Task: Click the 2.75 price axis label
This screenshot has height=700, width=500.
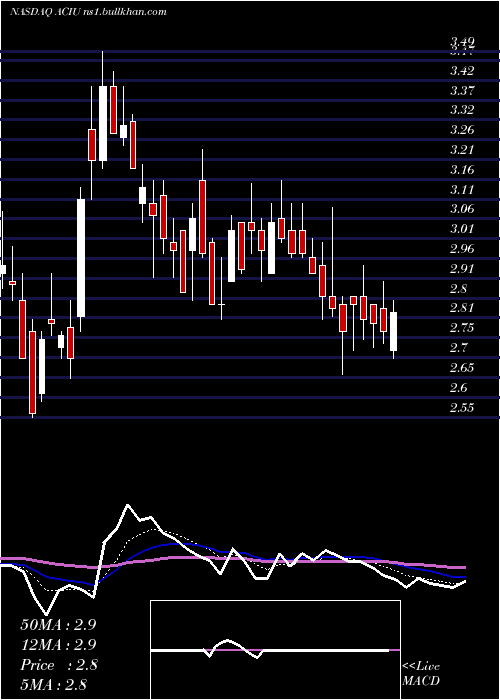Action: (x=462, y=328)
